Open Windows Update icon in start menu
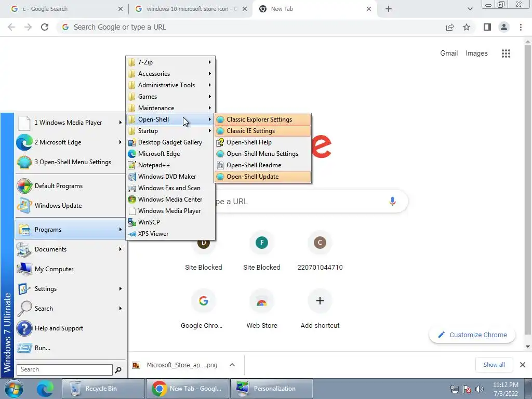Screen dimensions: 532x399 (x=24, y=206)
